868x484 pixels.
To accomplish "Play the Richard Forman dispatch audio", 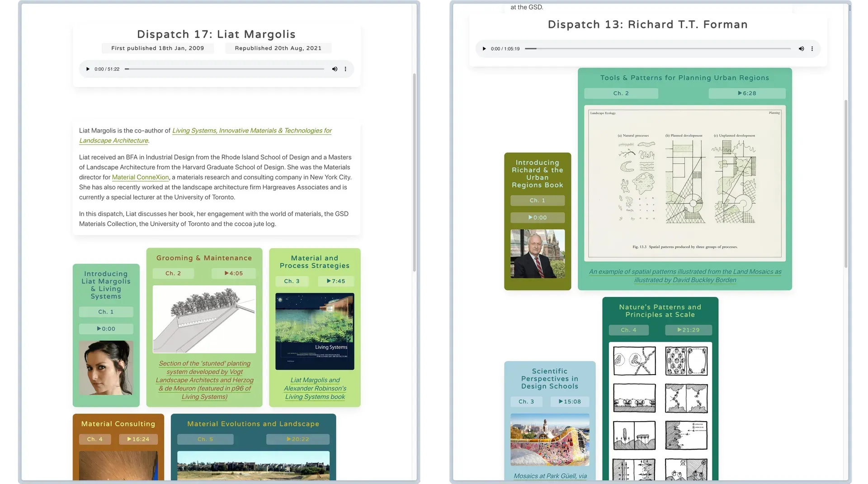I will coord(484,49).
